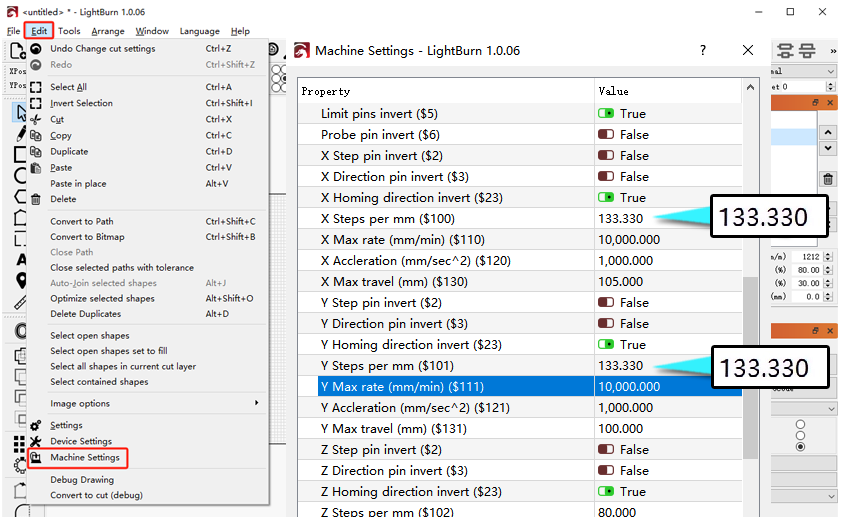Click the Grid Array icon in the left toolbar

(19, 443)
